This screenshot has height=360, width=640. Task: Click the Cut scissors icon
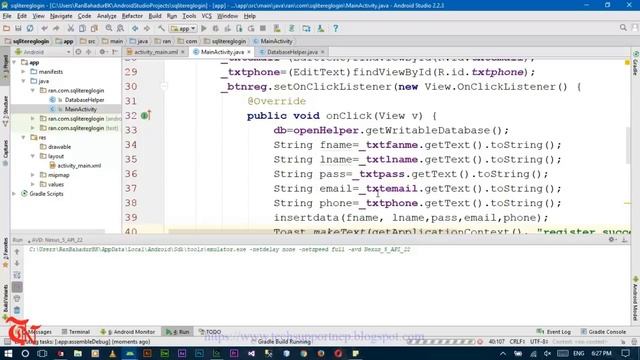click(x=70, y=28)
